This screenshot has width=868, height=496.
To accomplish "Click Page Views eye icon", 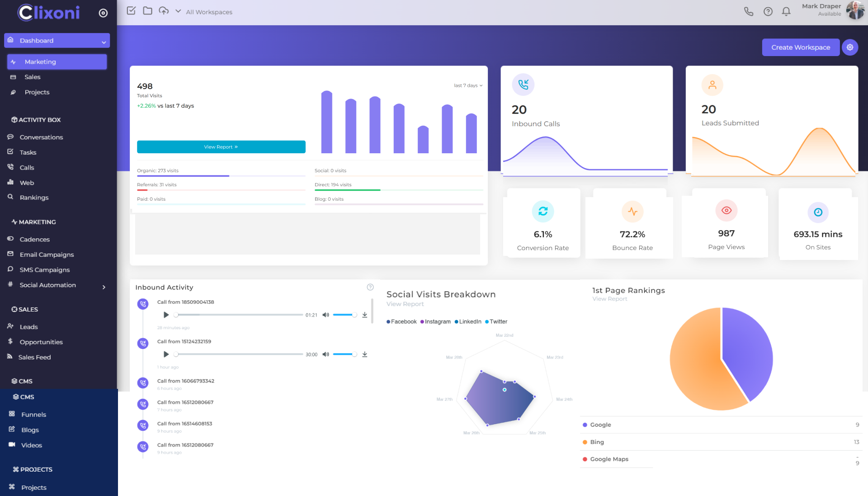I will 726,210.
